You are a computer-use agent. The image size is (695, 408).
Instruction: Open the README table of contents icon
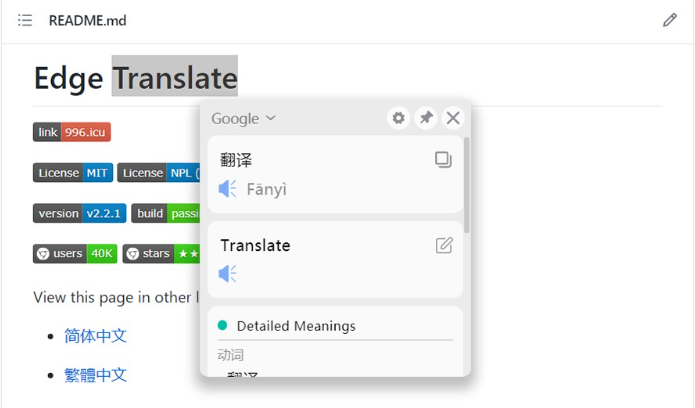25,20
